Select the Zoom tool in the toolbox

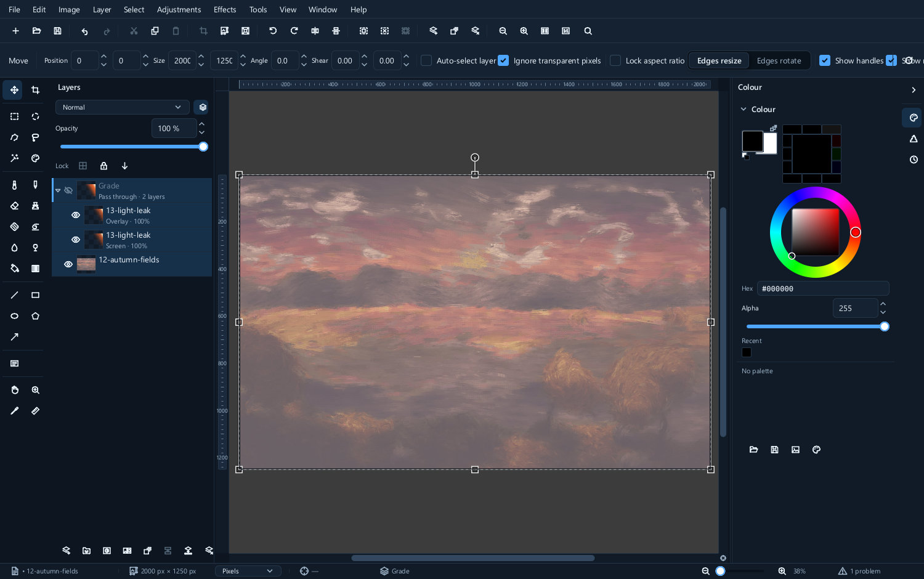coord(35,390)
